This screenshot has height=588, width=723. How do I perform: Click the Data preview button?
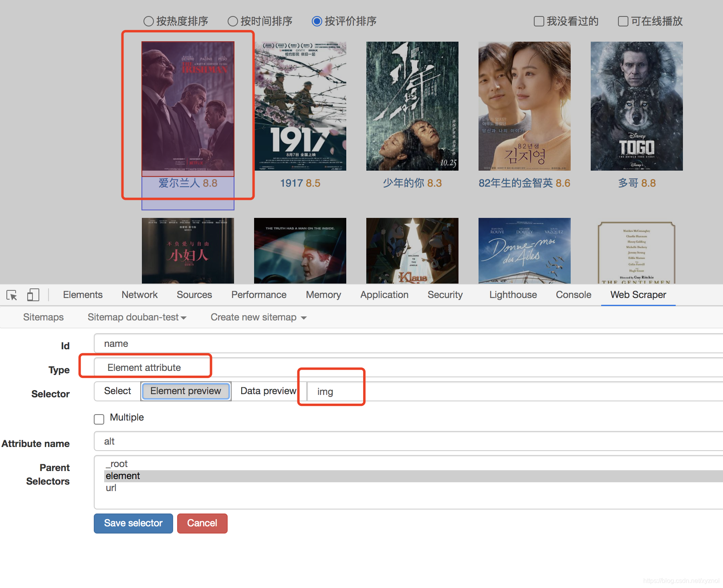tap(268, 391)
